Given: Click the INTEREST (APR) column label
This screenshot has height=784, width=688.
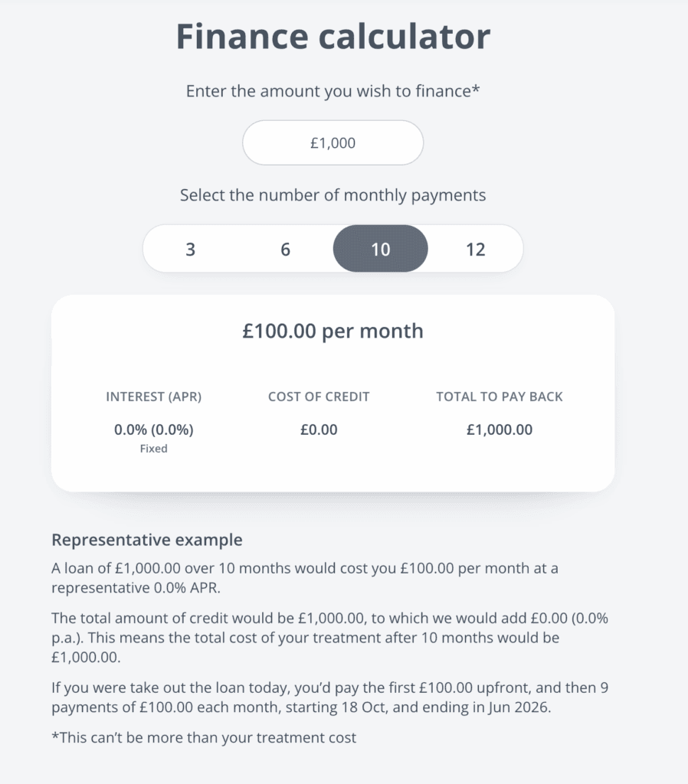Looking at the screenshot, I should click(x=153, y=397).
